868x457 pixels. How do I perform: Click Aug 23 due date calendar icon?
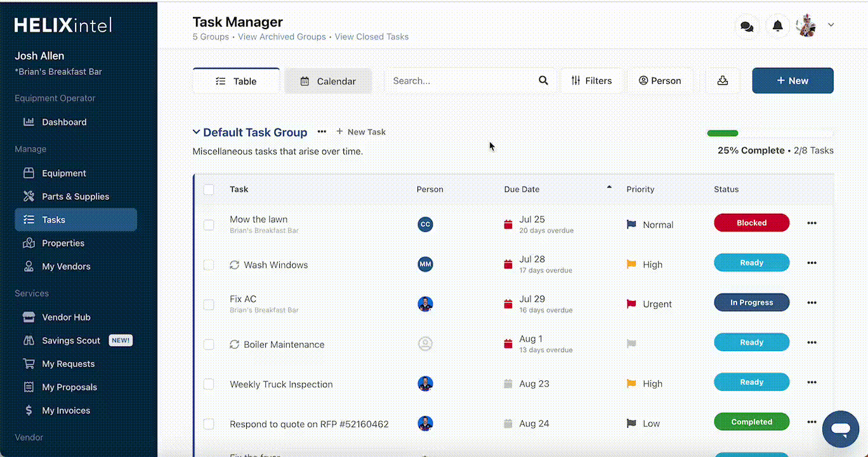point(508,384)
